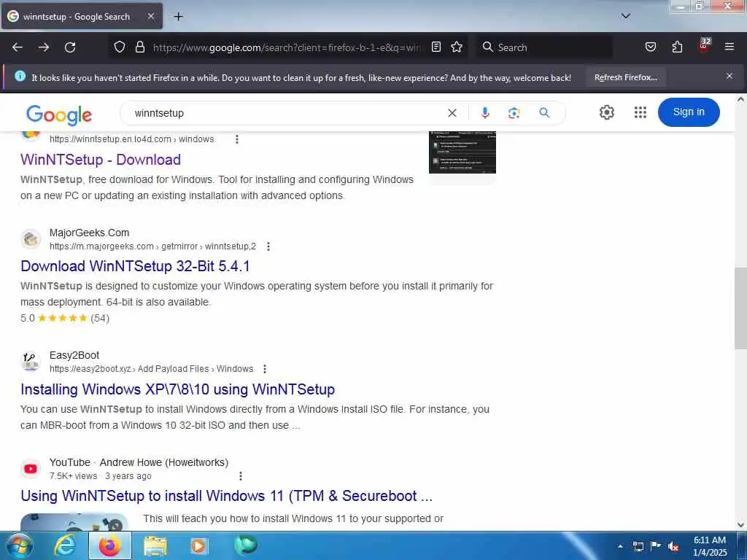Click the Refresh Firefox… button
Viewport: 747px width, 560px height.
[x=625, y=77]
